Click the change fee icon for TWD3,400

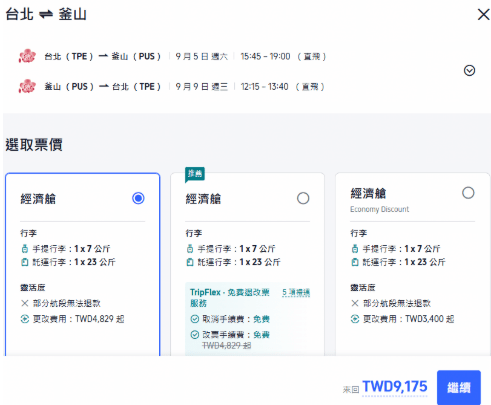coord(355,319)
